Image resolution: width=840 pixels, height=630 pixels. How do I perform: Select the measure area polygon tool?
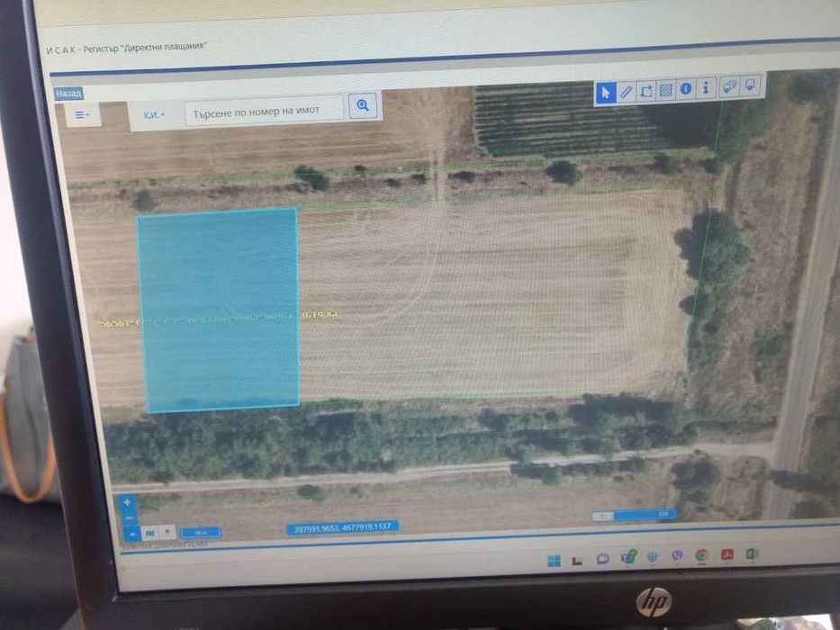(x=646, y=91)
